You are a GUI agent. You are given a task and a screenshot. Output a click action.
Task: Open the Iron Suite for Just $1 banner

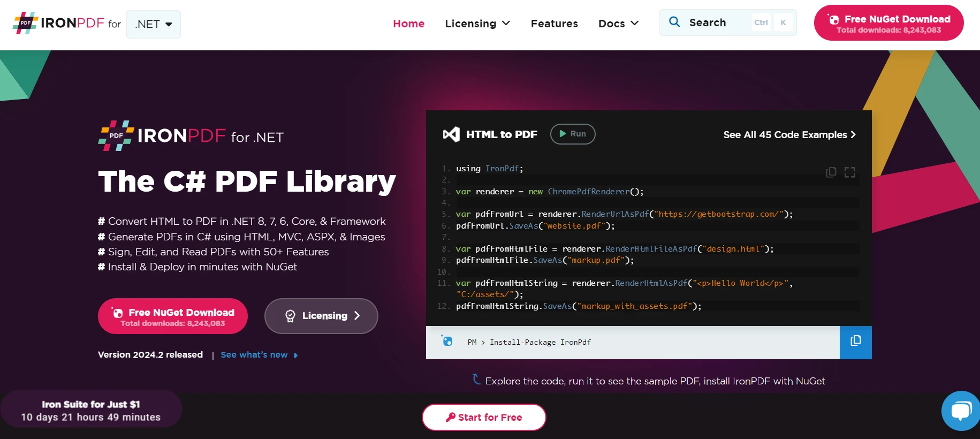[x=91, y=410]
